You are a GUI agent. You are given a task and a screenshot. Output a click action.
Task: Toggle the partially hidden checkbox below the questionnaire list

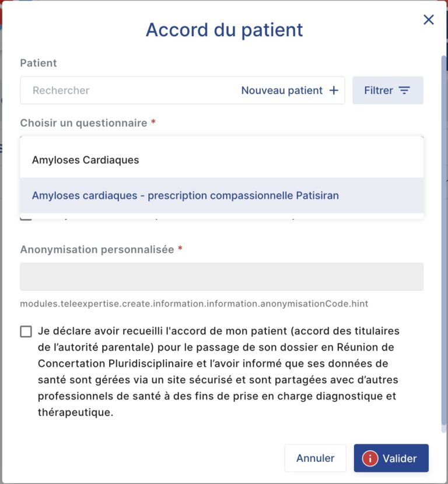pos(25,219)
